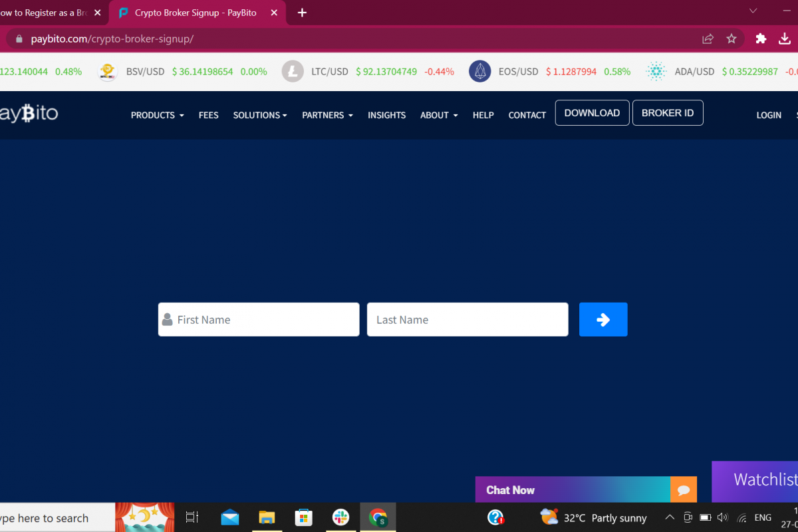Switch to How to Register browser tab
798x532 pixels.
coord(44,13)
